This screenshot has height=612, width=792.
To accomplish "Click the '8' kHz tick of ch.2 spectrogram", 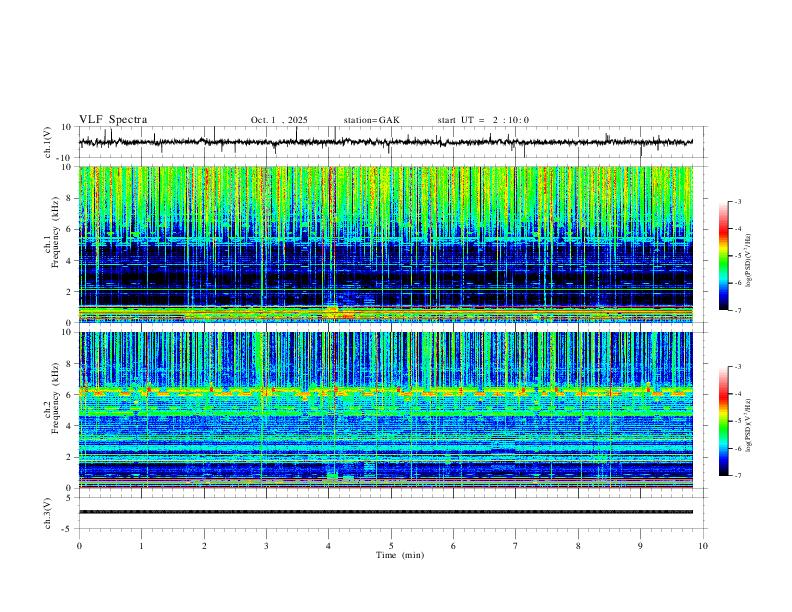I will (x=70, y=364).
